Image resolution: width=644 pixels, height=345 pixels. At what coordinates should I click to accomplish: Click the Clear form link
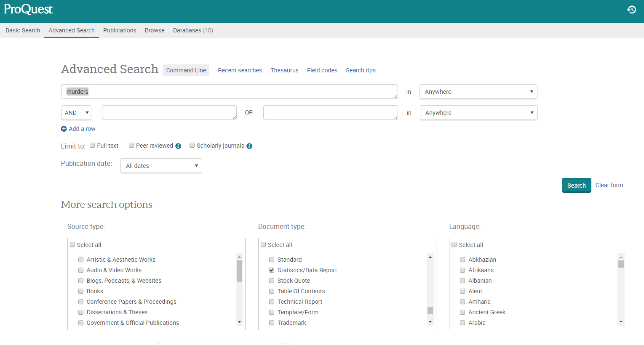609,185
